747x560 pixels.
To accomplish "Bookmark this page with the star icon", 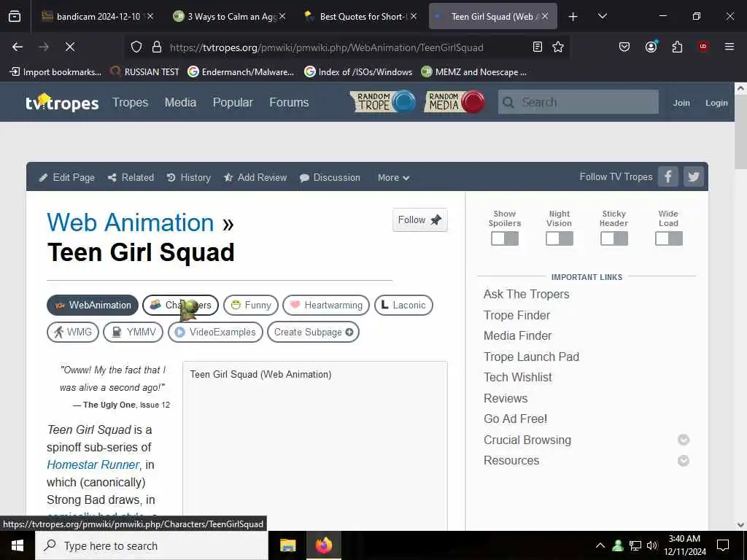I will (x=558, y=47).
